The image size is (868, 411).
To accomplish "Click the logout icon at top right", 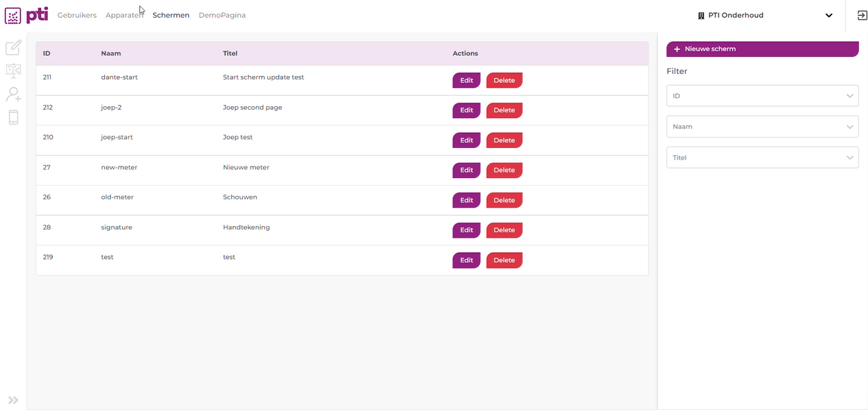I will [863, 15].
